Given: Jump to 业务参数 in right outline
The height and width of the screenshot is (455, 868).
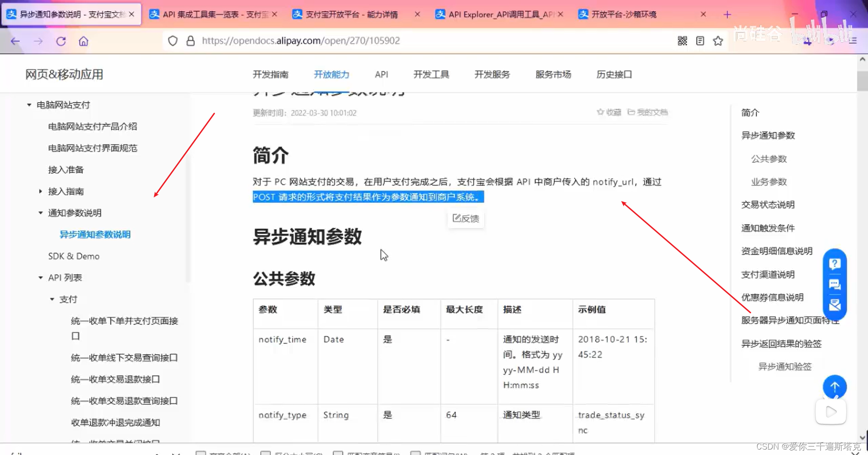Looking at the screenshot, I should (x=769, y=182).
